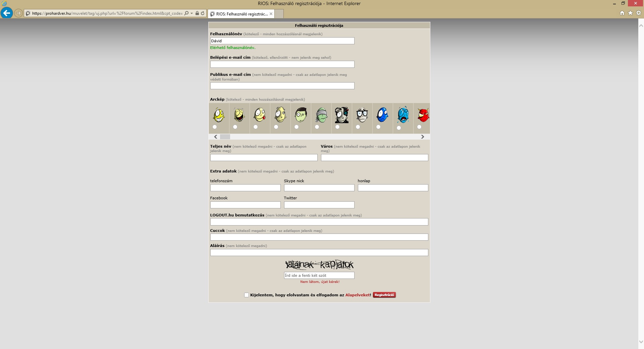Select radio button under crying blue avatar

tap(399, 128)
